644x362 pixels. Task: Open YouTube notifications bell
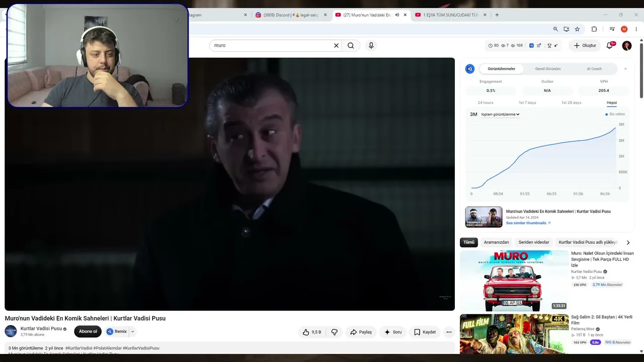610,45
